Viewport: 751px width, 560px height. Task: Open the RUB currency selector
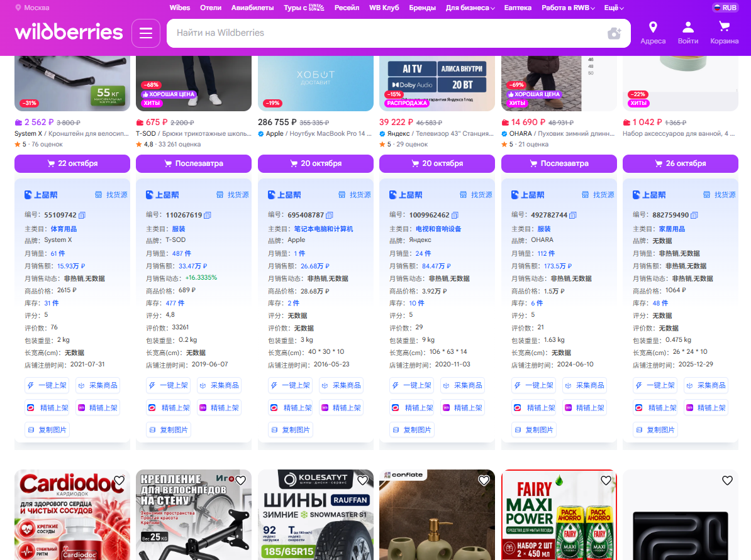tap(725, 8)
